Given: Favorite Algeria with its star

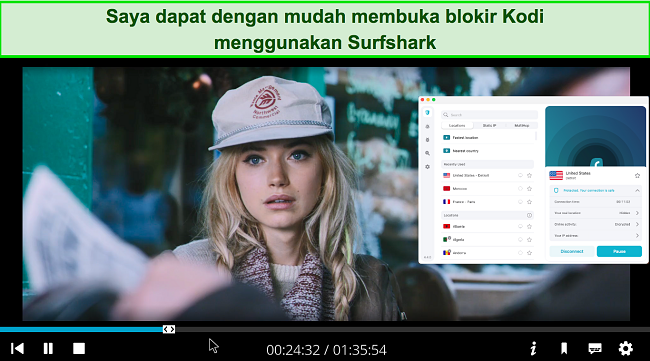Looking at the screenshot, I should (x=529, y=240).
